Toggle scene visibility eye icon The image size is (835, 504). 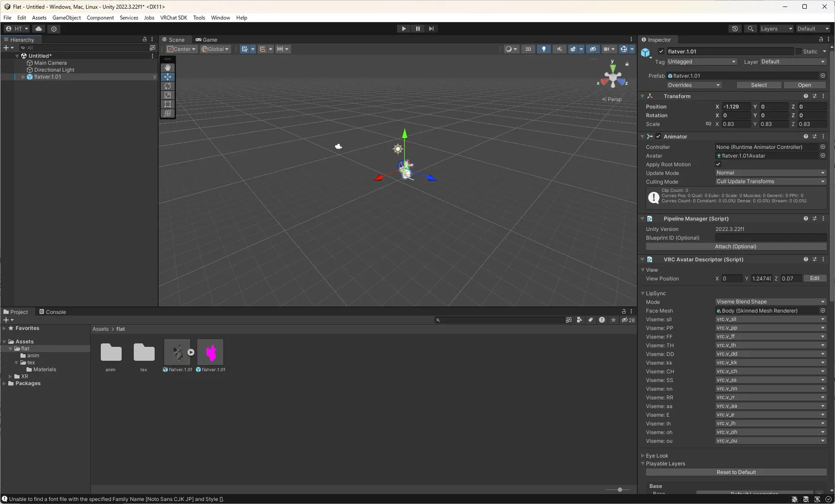click(x=593, y=49)
